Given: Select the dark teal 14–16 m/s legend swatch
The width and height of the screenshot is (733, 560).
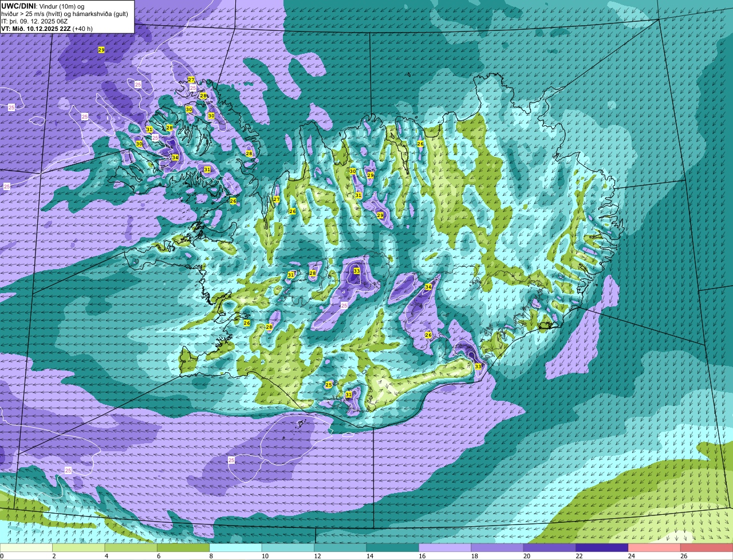Looking at the screenshot, I should pos(393,548).
